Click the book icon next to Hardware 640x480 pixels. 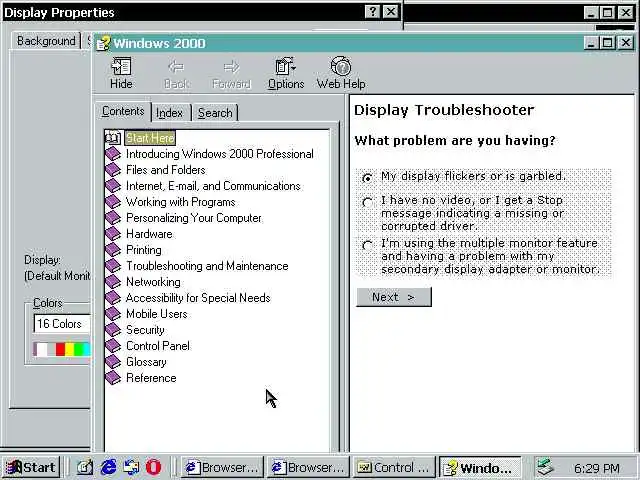[x=113, y=234]
